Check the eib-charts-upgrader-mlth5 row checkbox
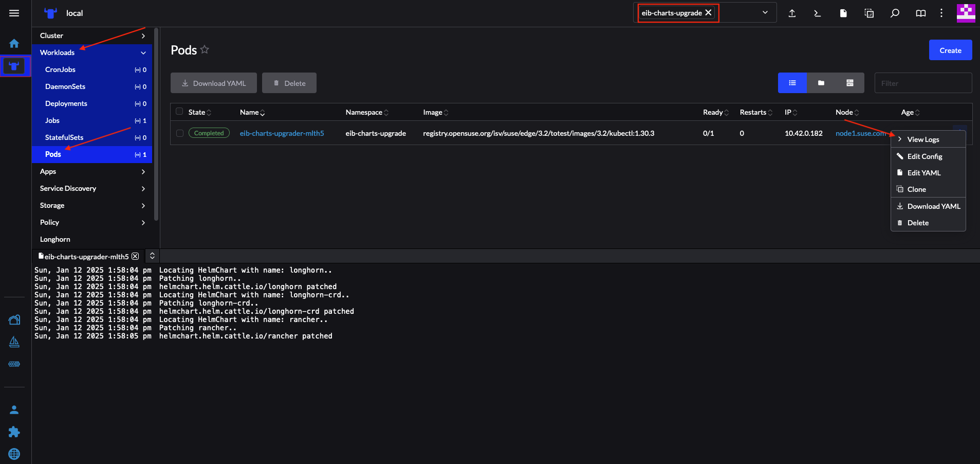980x464 pixels. (180, 133)
